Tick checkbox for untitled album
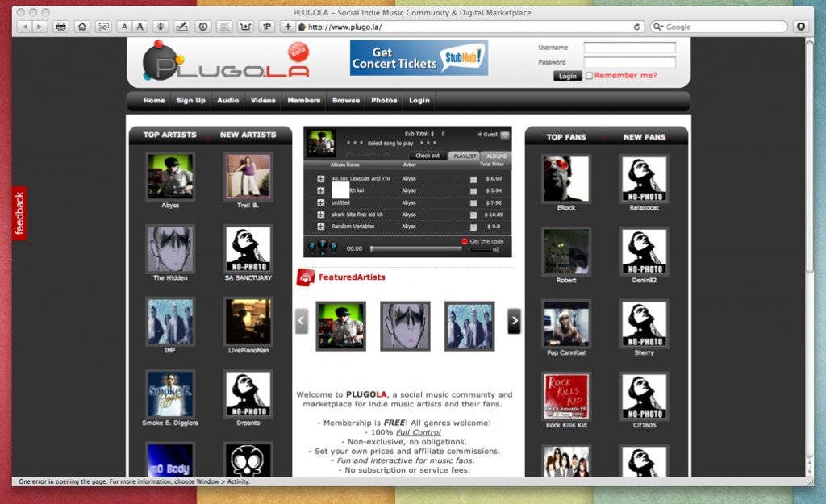 pos(473,203)
